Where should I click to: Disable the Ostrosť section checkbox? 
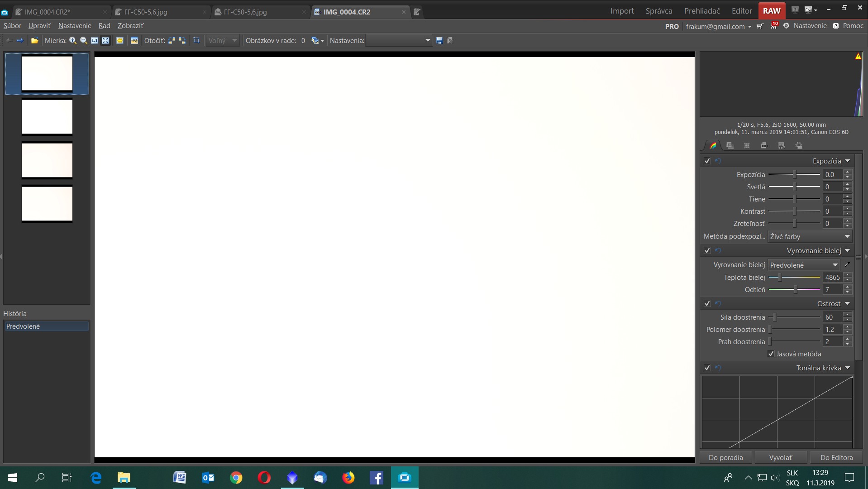[x=707, y=304]
